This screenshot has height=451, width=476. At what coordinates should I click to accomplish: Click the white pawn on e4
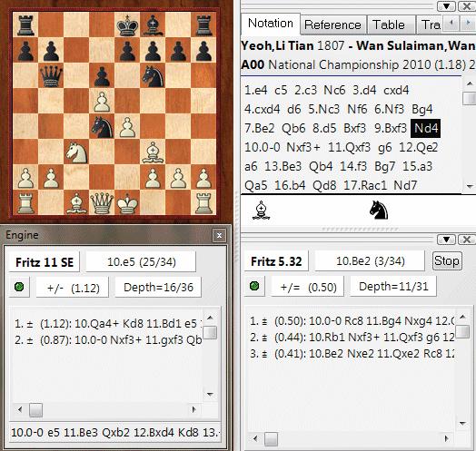coord(127,127)
